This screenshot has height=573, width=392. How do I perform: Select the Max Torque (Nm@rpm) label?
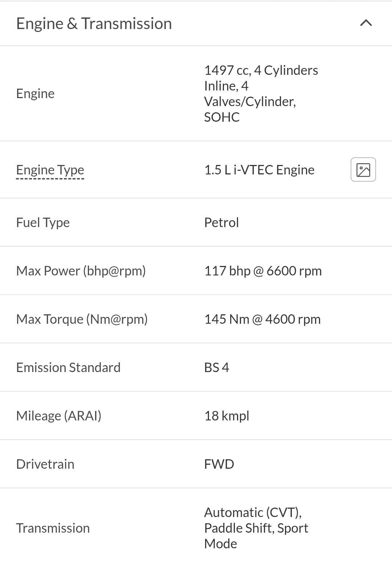82,319
